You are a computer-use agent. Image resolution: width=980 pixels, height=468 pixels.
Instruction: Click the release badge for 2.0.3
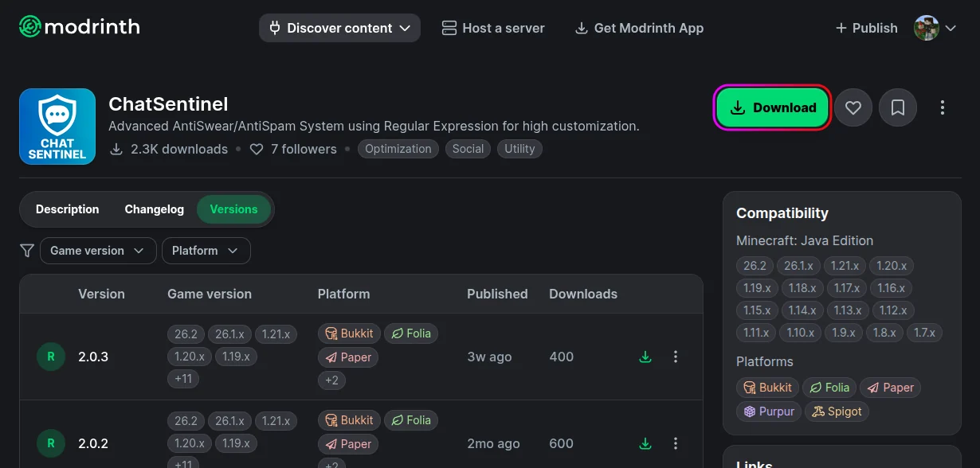pos(51,357)
